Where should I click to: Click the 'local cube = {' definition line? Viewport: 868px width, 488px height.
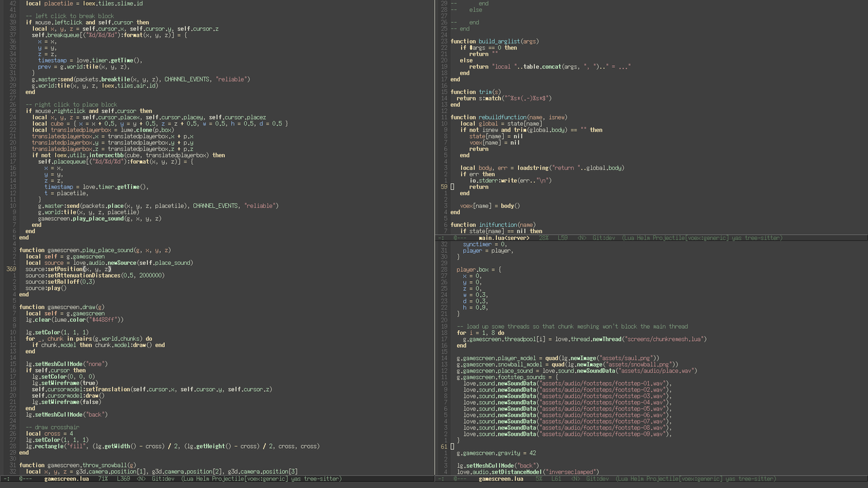tap(159, 123)
